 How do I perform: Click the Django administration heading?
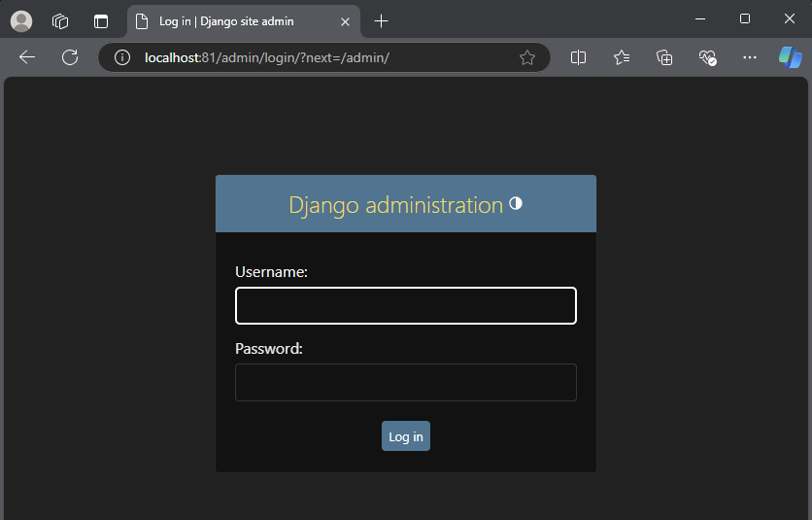[x=395, y=205]
